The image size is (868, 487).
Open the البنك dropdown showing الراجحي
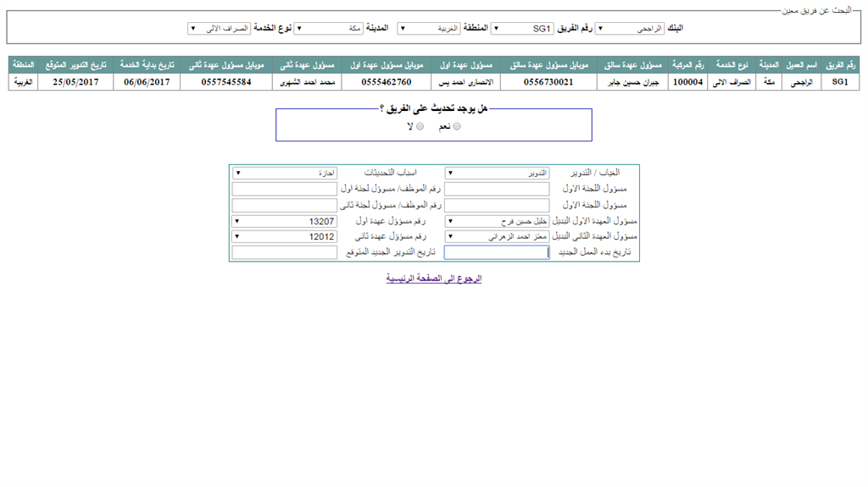(x=630, y=28)
